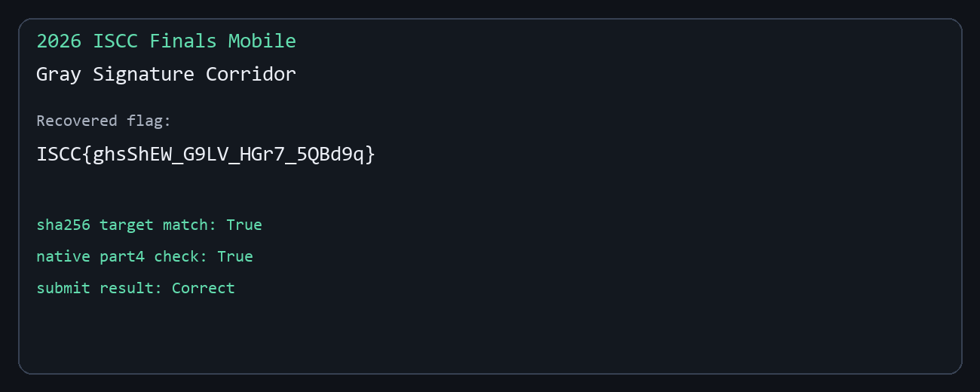Screen dimensions: 980x392
Task: Click the word Finals in the heading
Action: click(x=183, y=41)
